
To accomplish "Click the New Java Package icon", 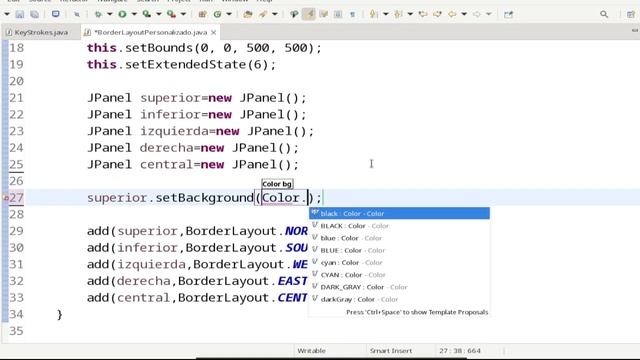I will point(202,14).
